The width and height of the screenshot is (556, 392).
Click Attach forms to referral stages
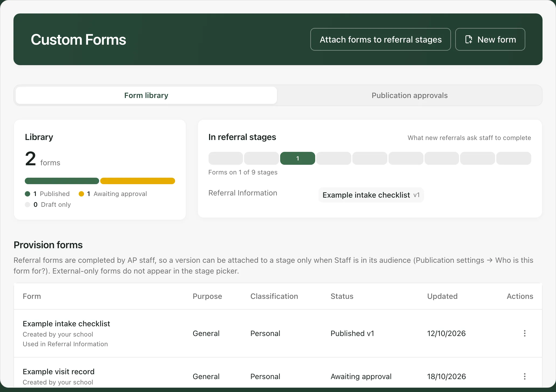coord(380,39)
